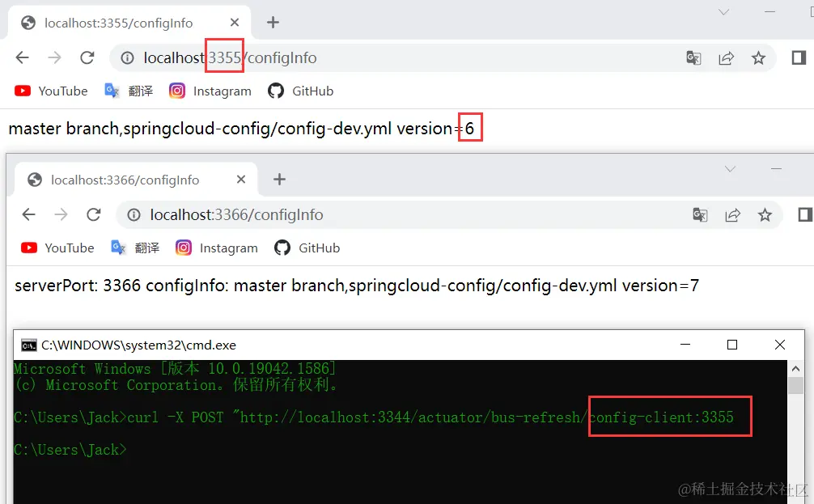This screenshot has width=814, height=504.
Task: Open YouTube bookmark in localhost:3366 window
Action: pyautogui.click(x=57, y=248)
